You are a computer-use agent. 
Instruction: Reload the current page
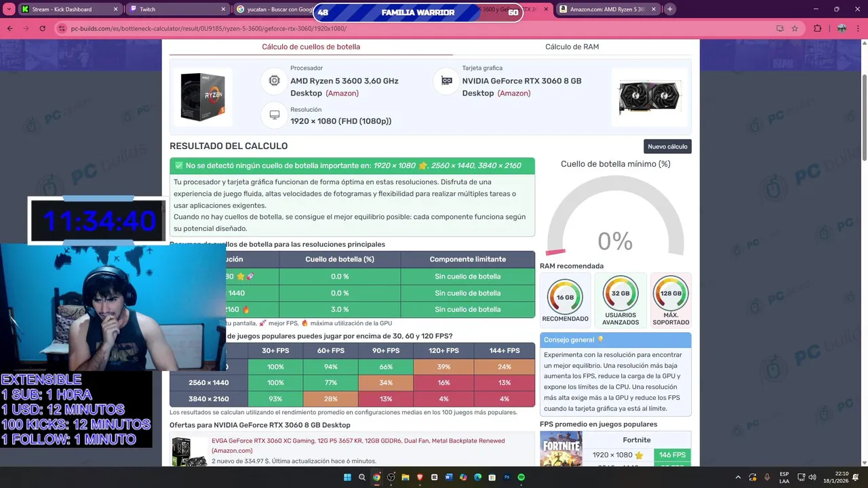pyautogui.click(x=42, y=28)
